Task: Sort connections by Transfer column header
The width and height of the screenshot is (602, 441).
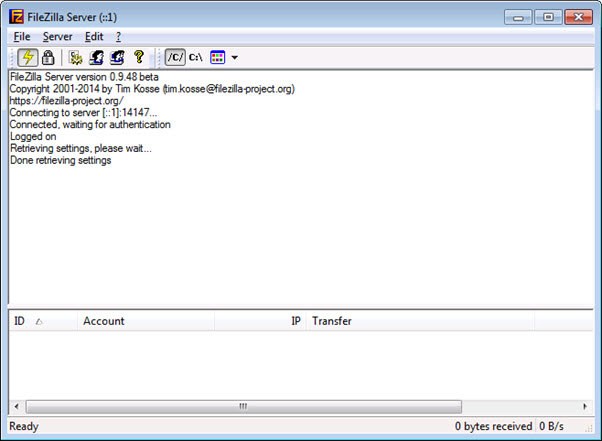Action: (420, 321)
